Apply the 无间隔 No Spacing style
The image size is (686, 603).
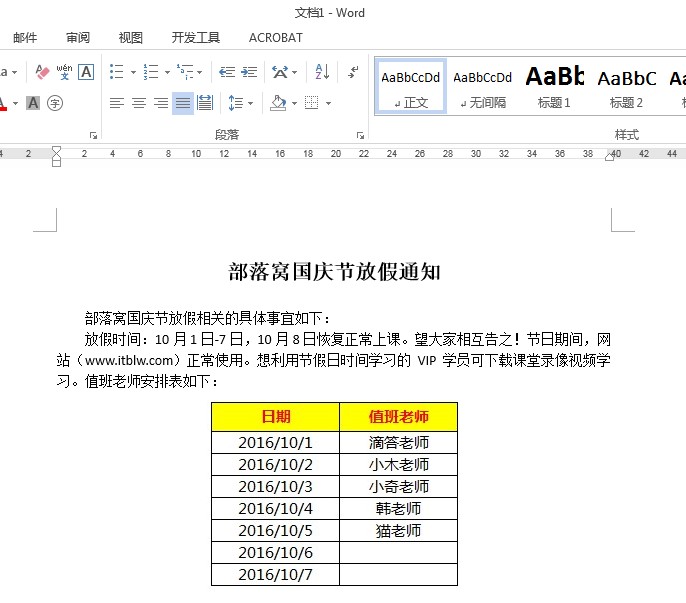coord(483,87)
